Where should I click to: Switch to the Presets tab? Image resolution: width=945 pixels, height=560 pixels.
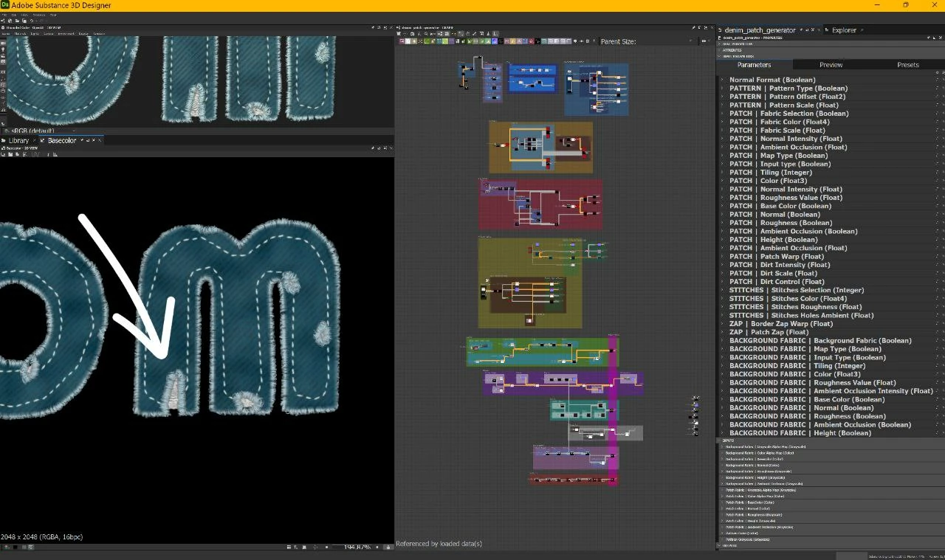(x=907, y=65)
